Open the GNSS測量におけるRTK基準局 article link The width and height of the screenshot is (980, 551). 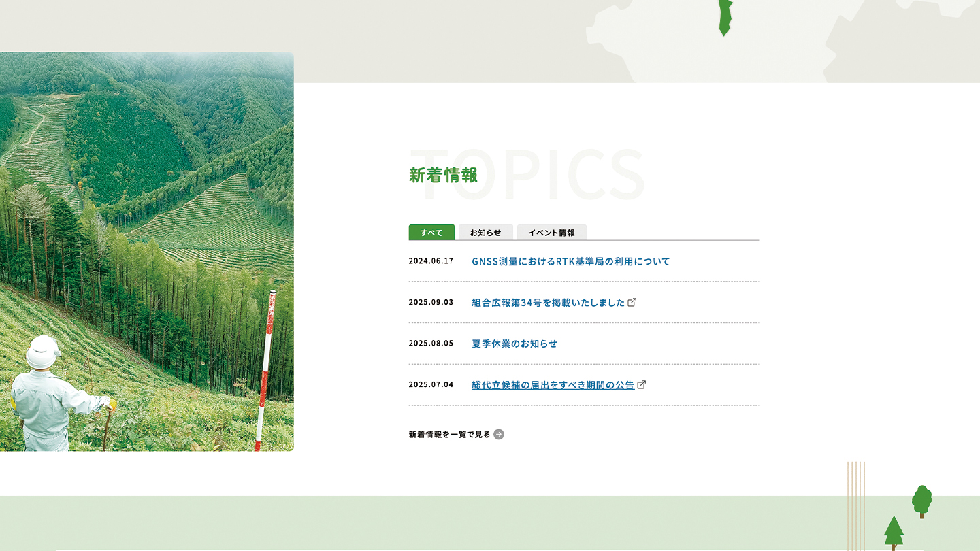[x=570, y=261]
